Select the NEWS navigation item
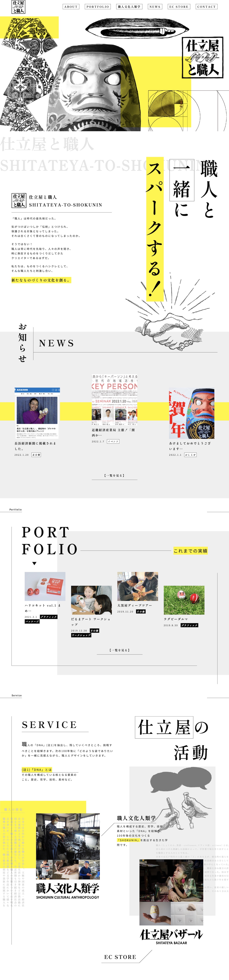Screen dimensions: 229x980 tap(155, 7)
